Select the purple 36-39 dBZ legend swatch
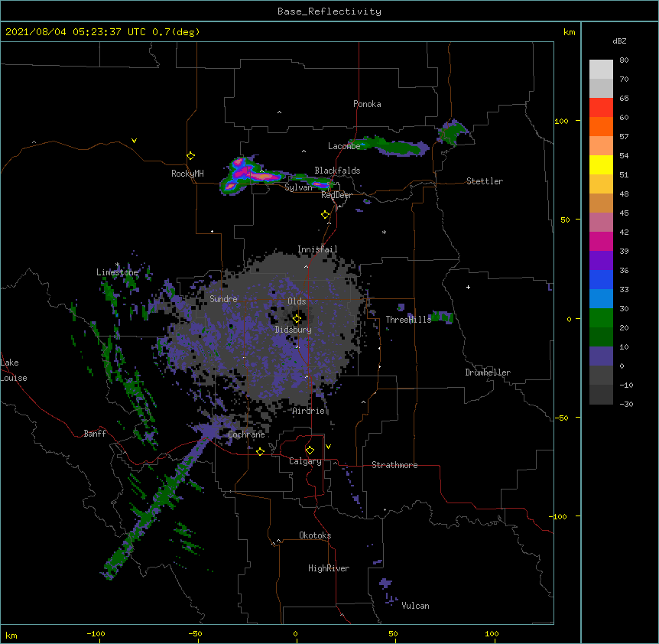659x644 pixels. point(601,260)
